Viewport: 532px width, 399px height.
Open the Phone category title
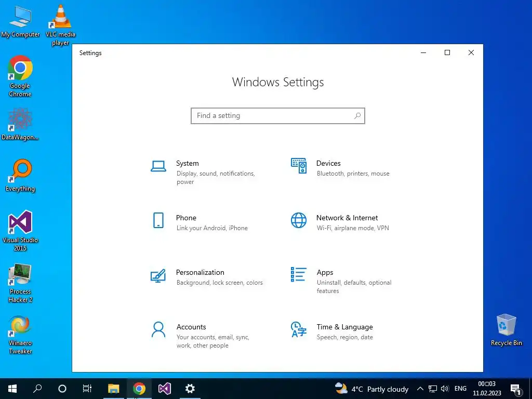click(186, 218)
